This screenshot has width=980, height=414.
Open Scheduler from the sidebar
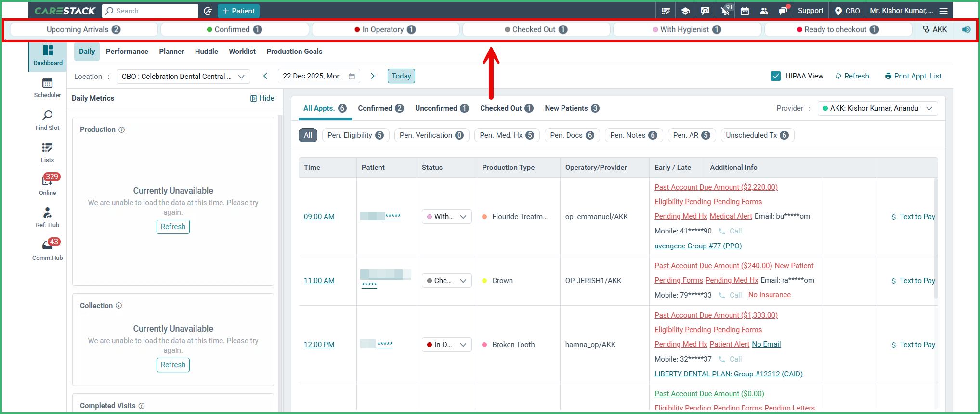click(47, 88)
